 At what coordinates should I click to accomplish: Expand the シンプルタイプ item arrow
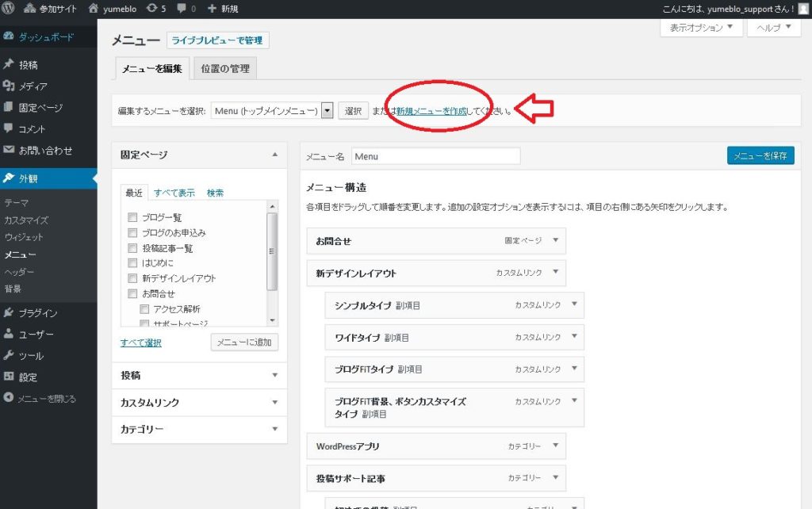[574, 304]
